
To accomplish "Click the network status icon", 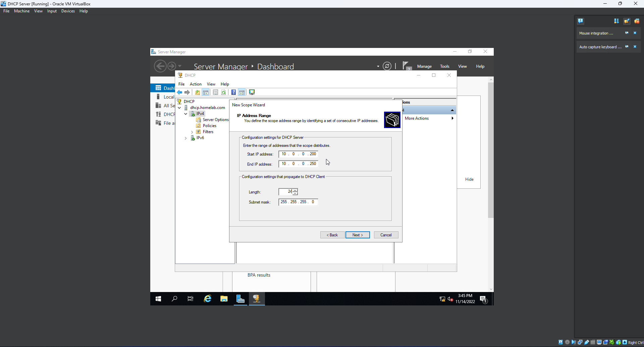I will (x=580, y=342).
